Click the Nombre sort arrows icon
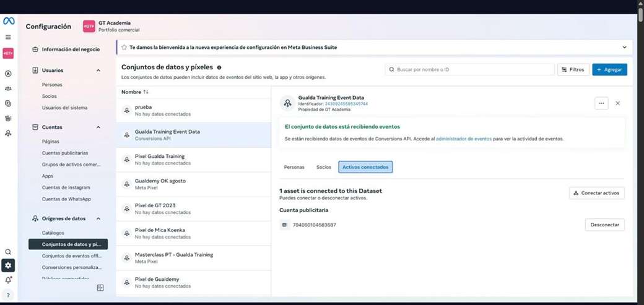 [146, 92]
